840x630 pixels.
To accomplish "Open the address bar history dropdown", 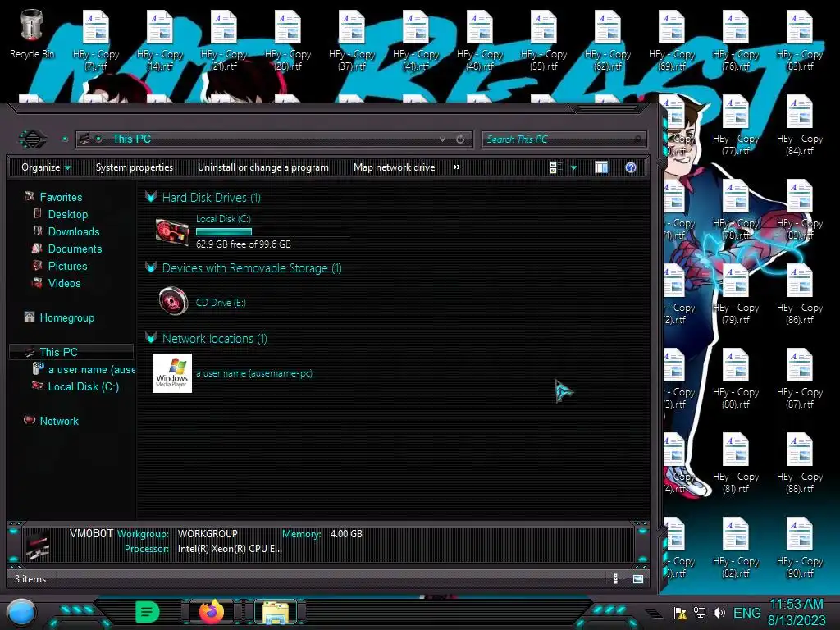I will [x=442, y=139].
